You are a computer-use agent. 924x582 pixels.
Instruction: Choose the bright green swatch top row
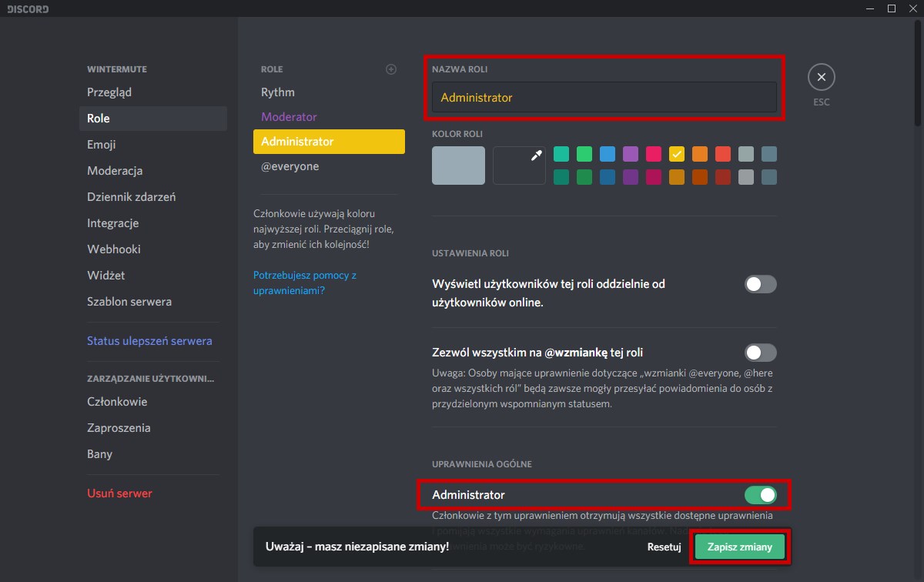[584, 154]
